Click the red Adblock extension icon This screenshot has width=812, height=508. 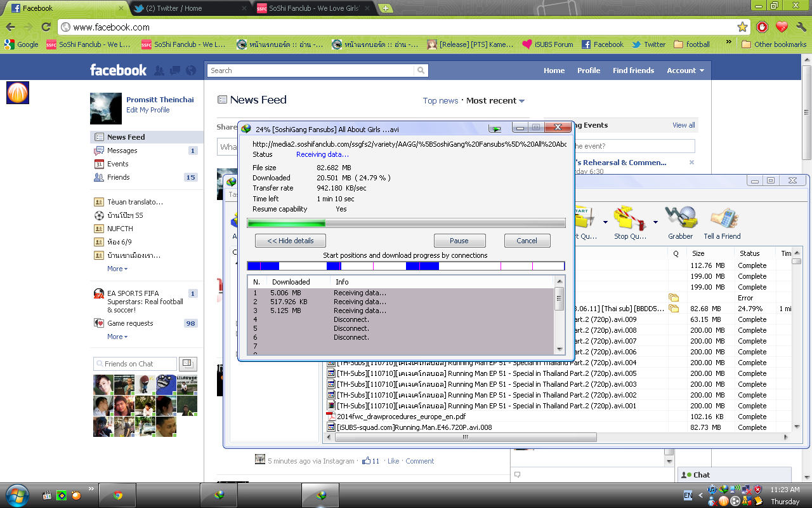[762, 27]
